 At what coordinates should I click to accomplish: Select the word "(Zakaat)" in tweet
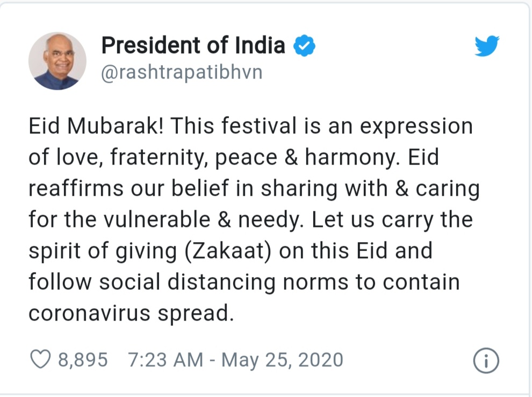click(x=228, y=251)
